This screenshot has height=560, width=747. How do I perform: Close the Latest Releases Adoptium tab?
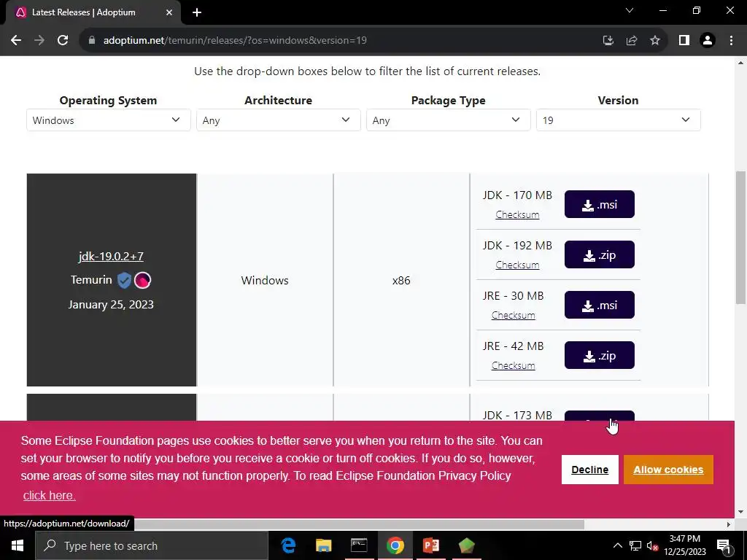(169, 12)
